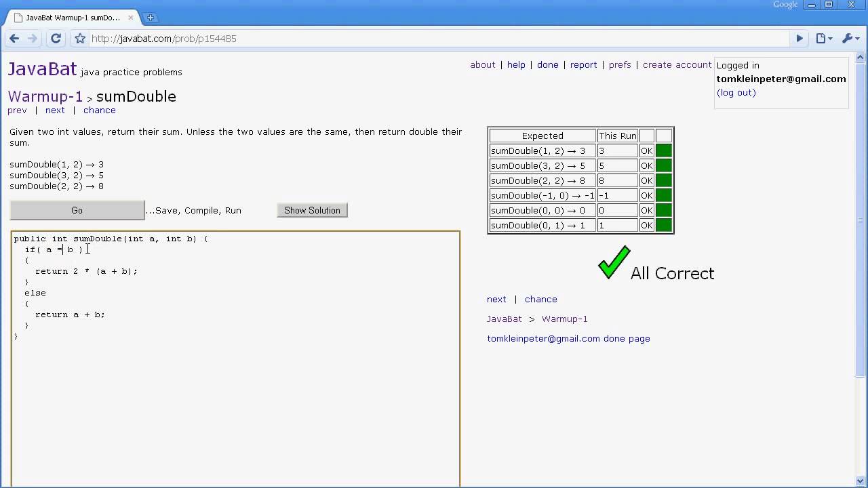Screen dimensions: 868x488
Task: Open the help link
Action: point(516,65)
